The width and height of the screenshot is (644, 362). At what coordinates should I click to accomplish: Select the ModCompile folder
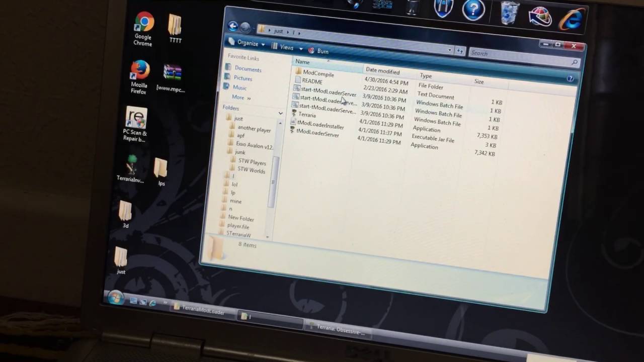pyautogui.click(x=314, y=73)
